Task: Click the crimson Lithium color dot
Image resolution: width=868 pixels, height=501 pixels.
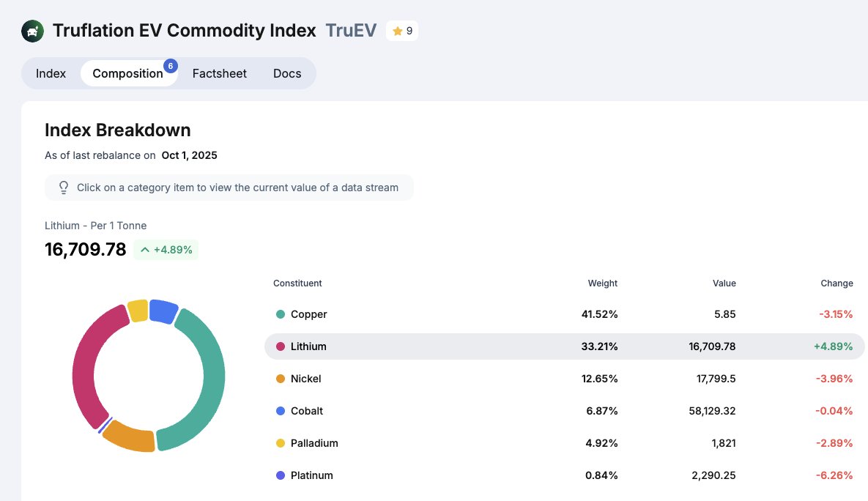Action: point(281,346)
